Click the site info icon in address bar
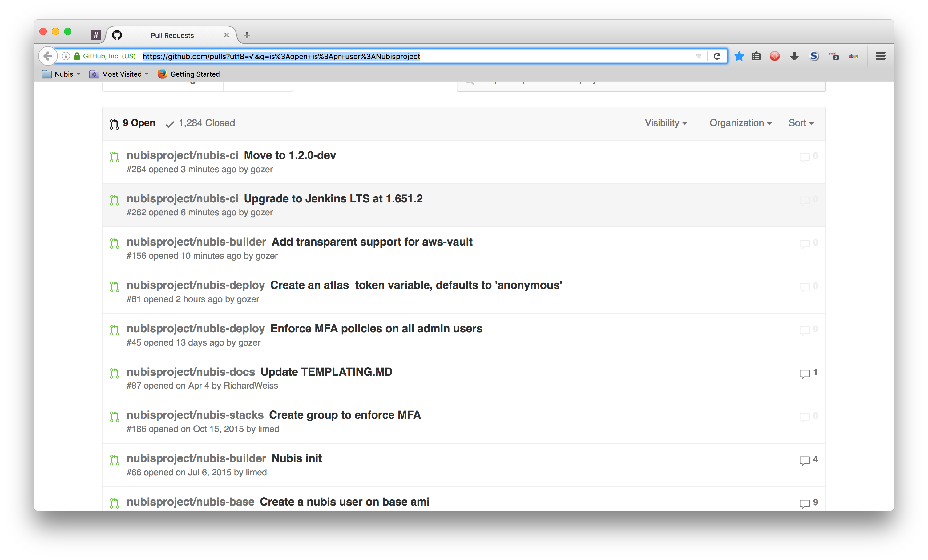 point(66,56)
